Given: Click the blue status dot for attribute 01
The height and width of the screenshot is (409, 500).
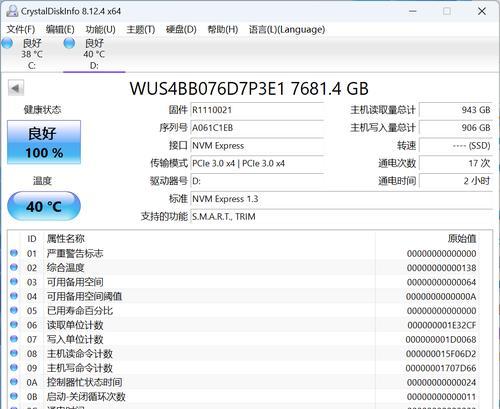Looking at the screenshot, I should pos(14,253).
